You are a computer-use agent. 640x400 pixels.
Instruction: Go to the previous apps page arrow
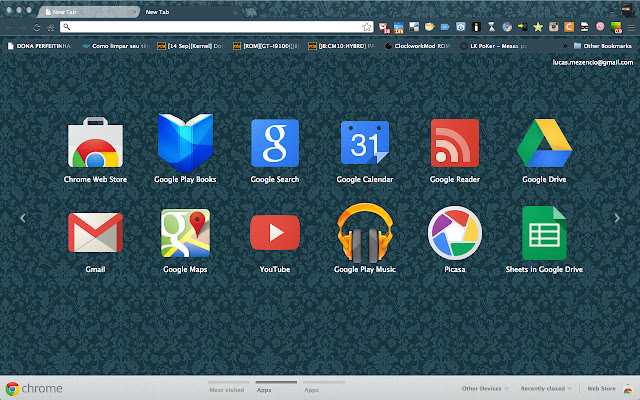22,218
